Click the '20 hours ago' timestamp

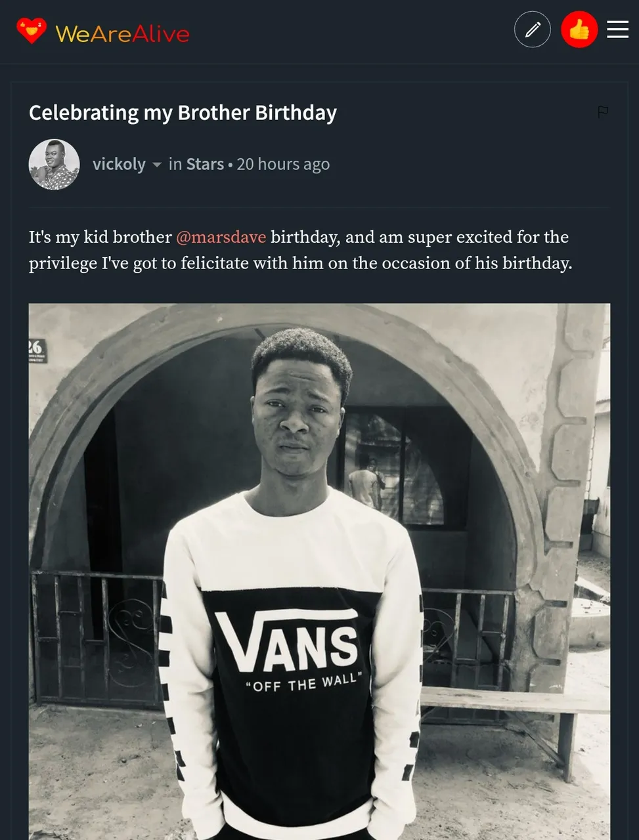[x=283, y=164]
